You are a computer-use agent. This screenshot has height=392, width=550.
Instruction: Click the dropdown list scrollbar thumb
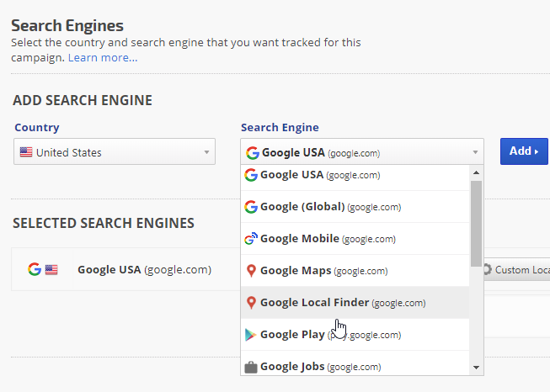pos(476,223)
